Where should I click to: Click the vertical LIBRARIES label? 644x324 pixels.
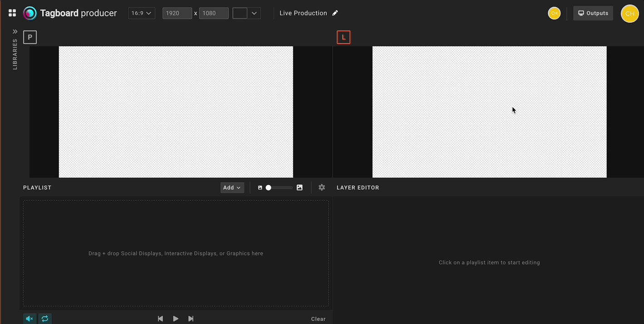[15, 54]
